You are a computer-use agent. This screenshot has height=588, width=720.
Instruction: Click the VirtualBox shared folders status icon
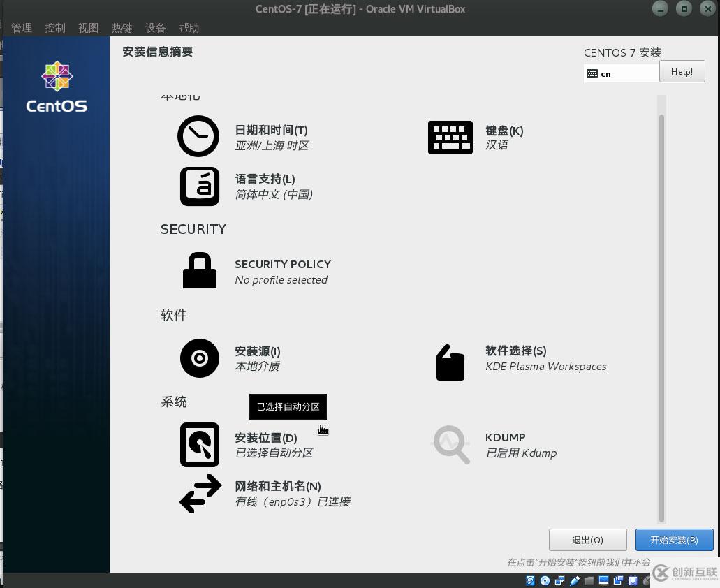click(x=589, y=581)
